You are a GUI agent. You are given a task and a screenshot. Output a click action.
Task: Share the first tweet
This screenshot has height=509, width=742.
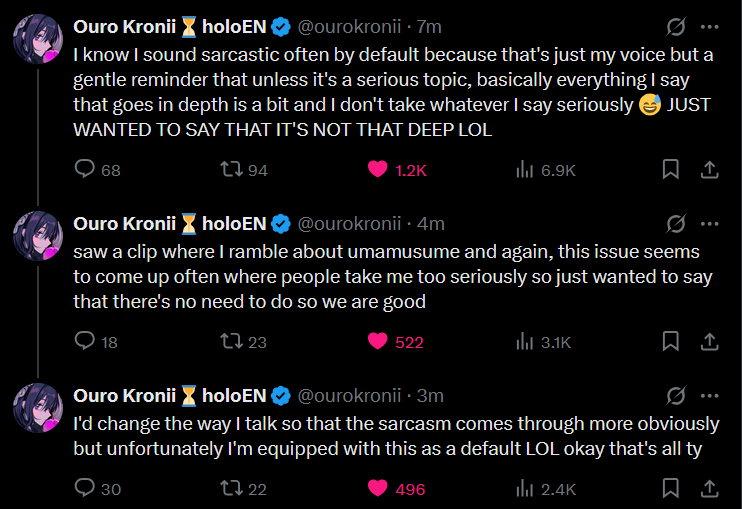(709, 170)
